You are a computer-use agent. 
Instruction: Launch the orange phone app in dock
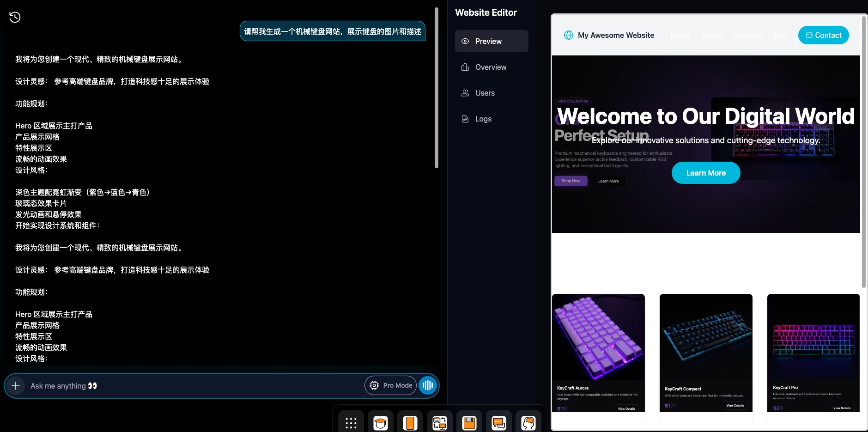[410, 423]
